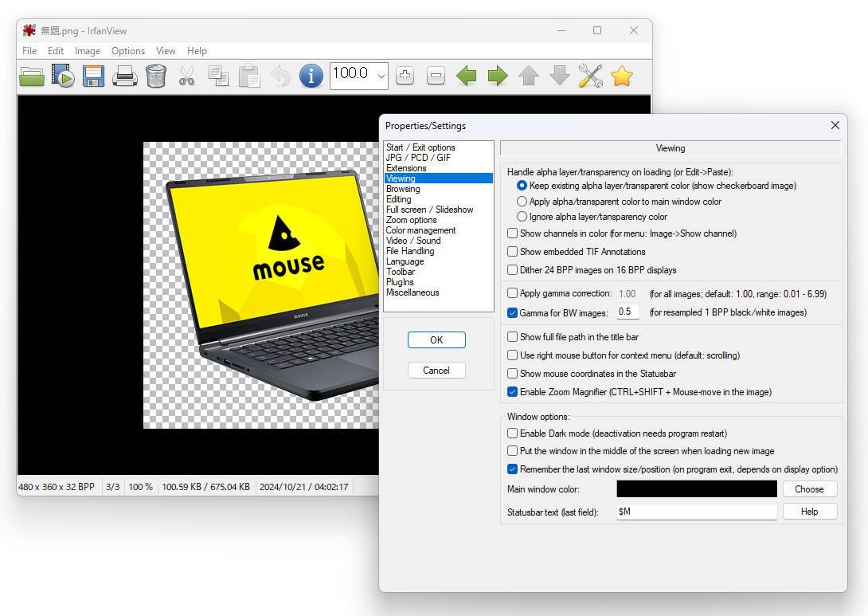Click the Open folder toolbar icon
The width and height of the screenshot is (868, 616).
click(32, 76)
